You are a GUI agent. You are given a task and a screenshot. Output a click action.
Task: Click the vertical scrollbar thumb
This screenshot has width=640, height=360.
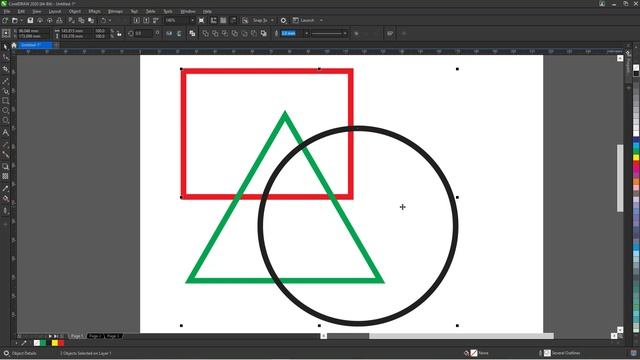pyautogui.click(x=620, y=178)
